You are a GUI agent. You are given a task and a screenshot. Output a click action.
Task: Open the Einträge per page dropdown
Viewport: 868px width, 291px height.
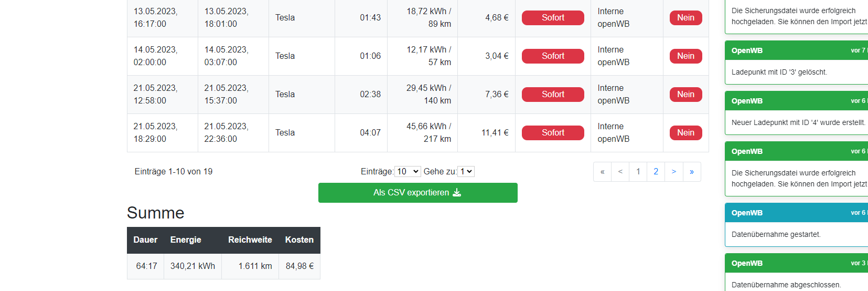pyautogui.click(x=408, y=172)
